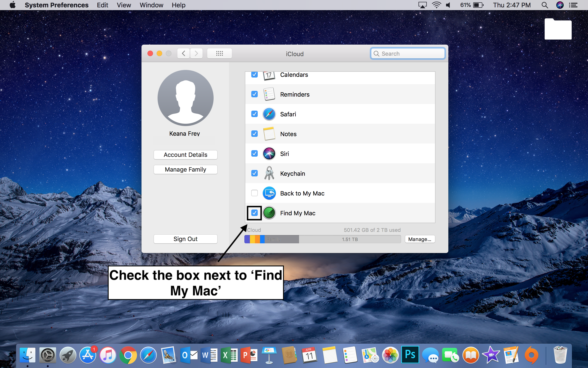
Task: Open Calendar app in Dock
Action: point(309,355)
